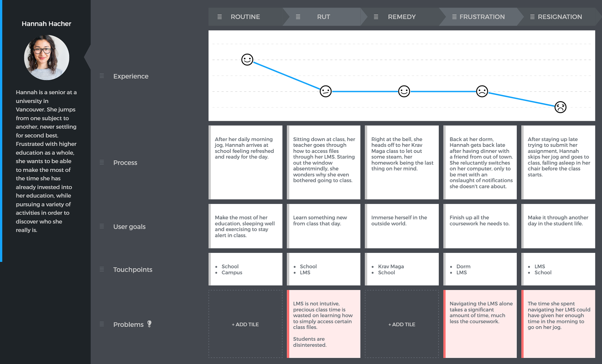602x364 pixels.
Task: Select the crying face at Resignation point
Action: click(560, 107)
